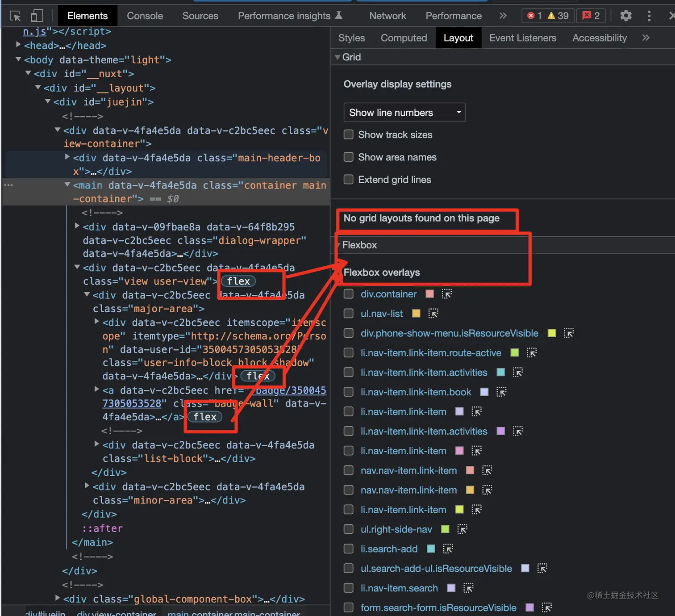
Task: Reveal li.nav-item.search element in Elements panel
Action: point(468,588)
